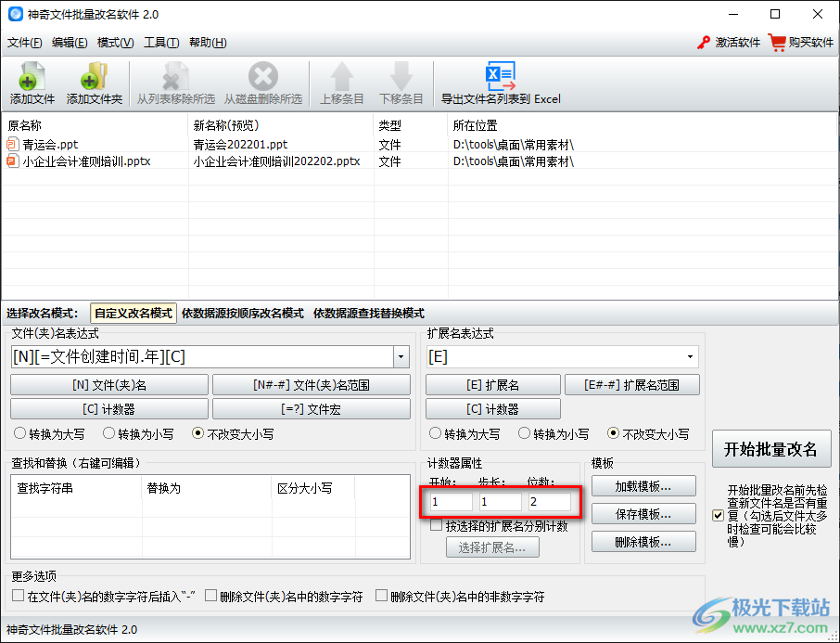This screenshot has height=643, width=840.
Task: Open the 编辑(E) menu
Action: click(x=70, y=43)
